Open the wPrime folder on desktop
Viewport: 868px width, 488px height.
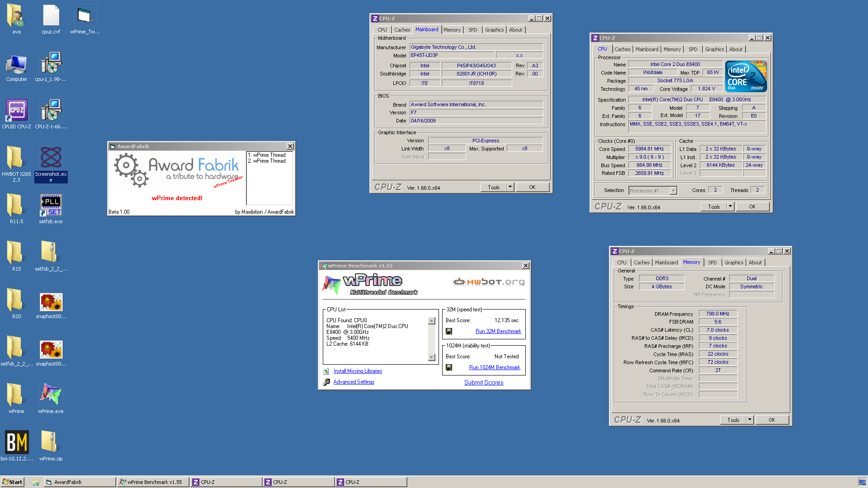(x=16, y=399)
